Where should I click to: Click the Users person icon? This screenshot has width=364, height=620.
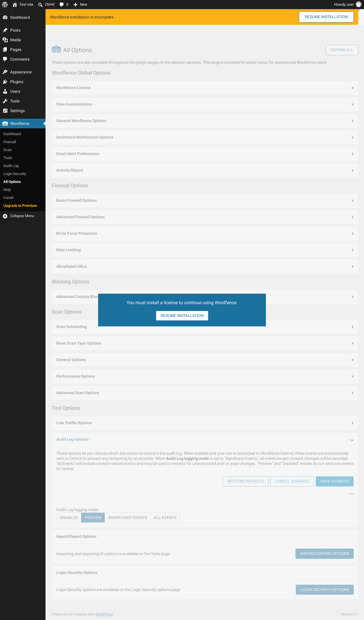[x=5, y=91]
